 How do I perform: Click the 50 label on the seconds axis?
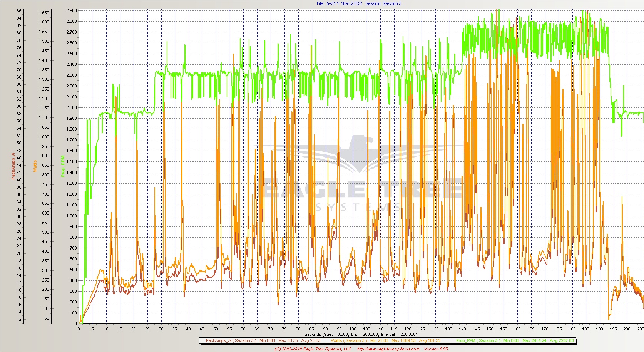point(216,329)
